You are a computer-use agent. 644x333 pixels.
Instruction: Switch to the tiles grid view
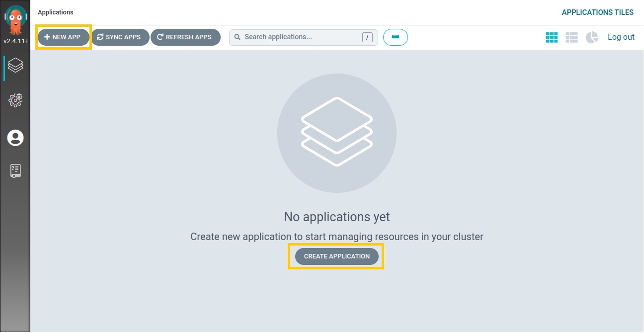coord(552,37)
